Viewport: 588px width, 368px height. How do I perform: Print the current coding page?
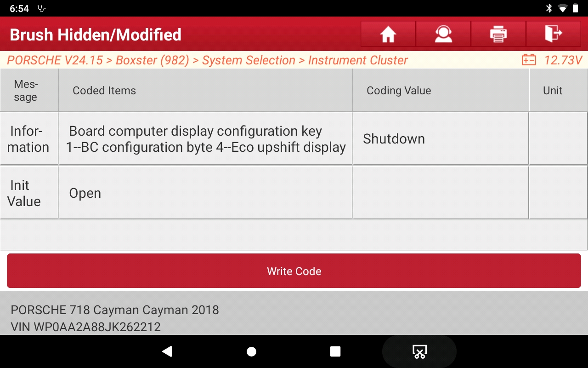498,34
